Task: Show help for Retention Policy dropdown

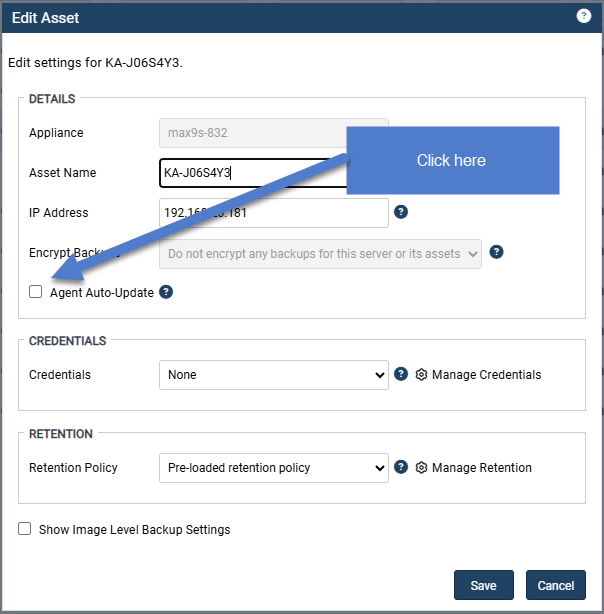Action: 401,467
